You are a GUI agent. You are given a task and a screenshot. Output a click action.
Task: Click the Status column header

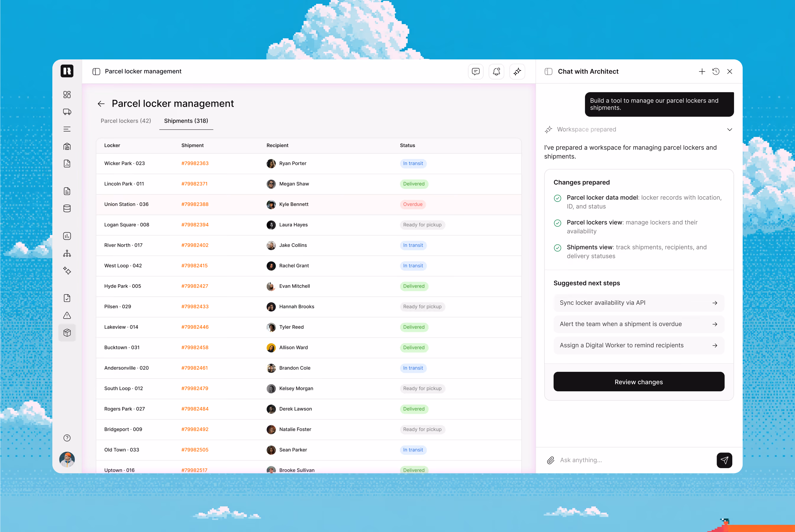coord(407,145)
